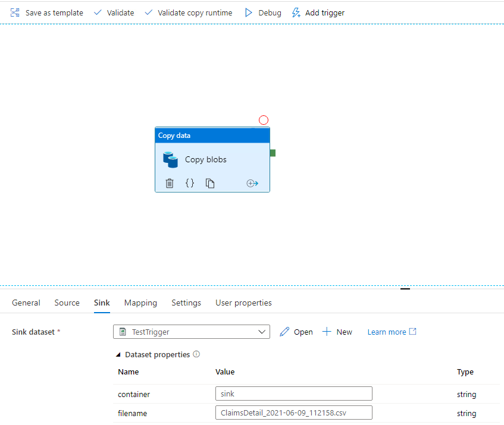Click the red breakpoint circle on activity
The height and width of the screenshot is (425, 504).
[x=264, y=120]
